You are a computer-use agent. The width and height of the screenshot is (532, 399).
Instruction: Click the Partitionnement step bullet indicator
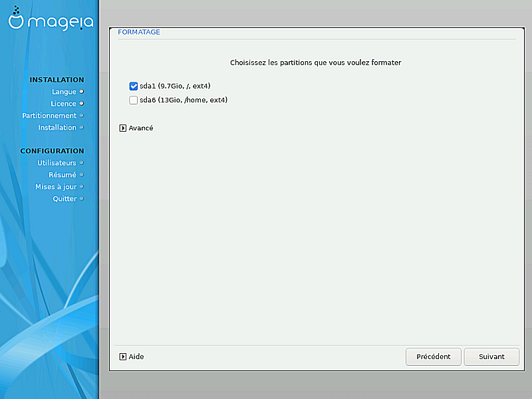[82, 115]
